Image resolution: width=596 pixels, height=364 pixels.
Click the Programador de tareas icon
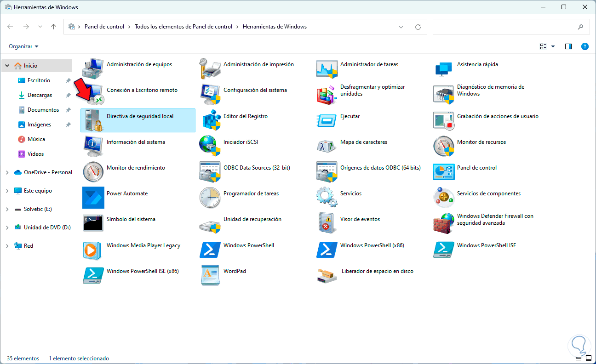pyautogui.click(x=210, y=198)
